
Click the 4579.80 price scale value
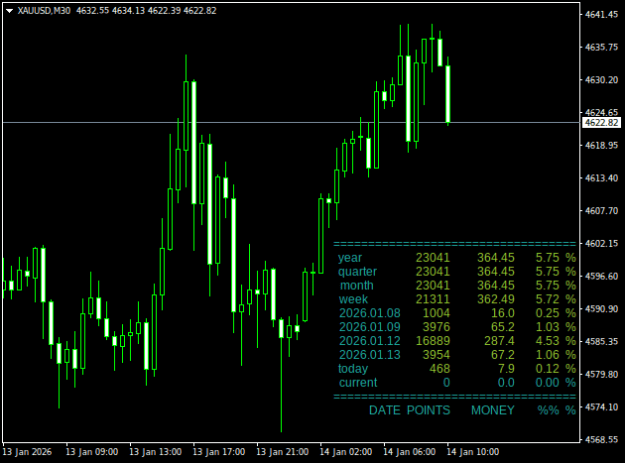[x=601, y=375]
